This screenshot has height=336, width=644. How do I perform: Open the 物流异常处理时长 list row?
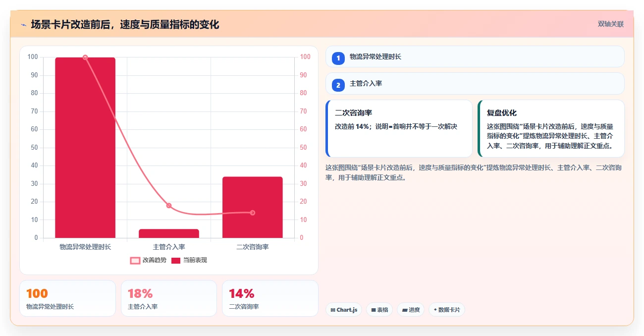475,56
